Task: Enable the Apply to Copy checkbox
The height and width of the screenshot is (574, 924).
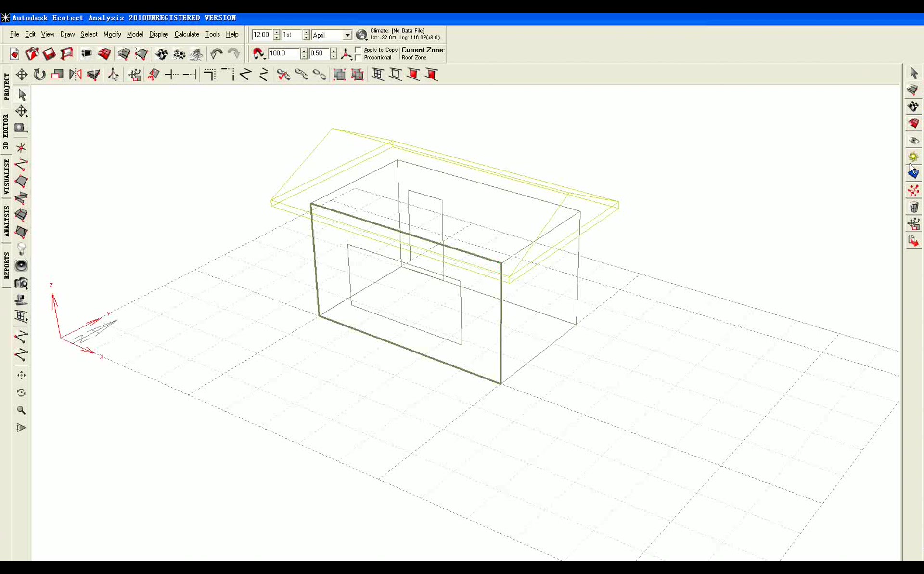Action: (x=358, y=50)
